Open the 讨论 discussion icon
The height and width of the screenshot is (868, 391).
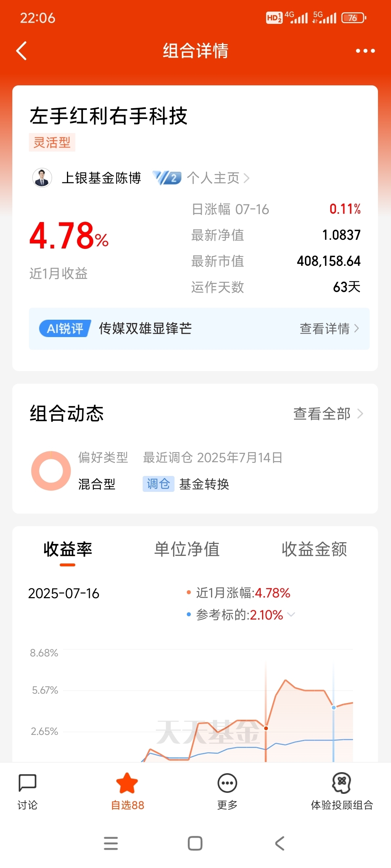pyautogui.click(x=28, y=783)
